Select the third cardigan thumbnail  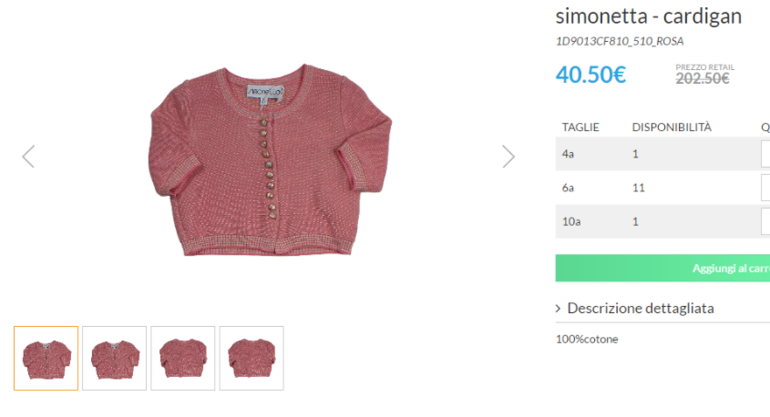(183, 358)
